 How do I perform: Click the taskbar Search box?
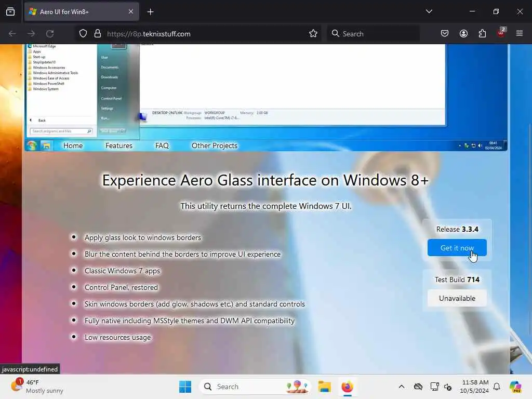pyautogui.click(x=255, y=387)
